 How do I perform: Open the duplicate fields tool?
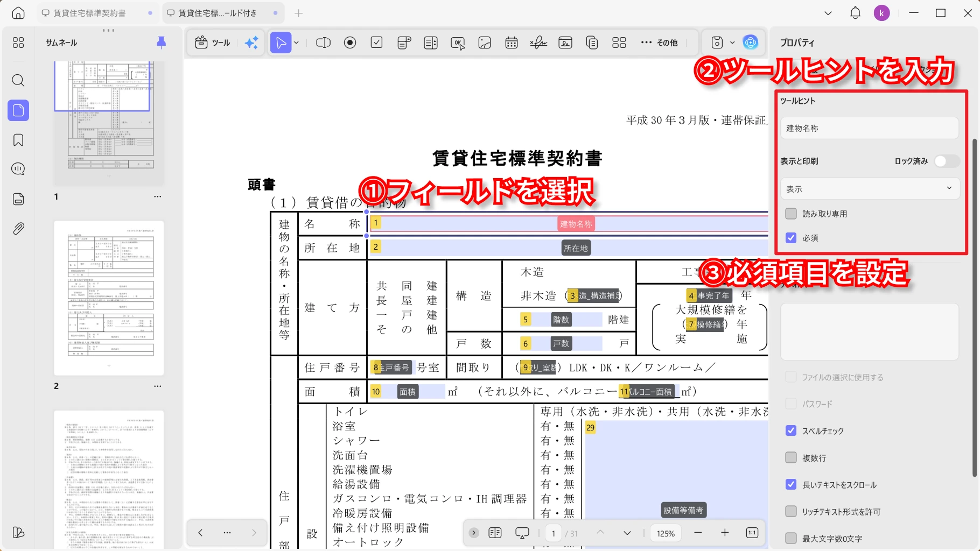592,43
